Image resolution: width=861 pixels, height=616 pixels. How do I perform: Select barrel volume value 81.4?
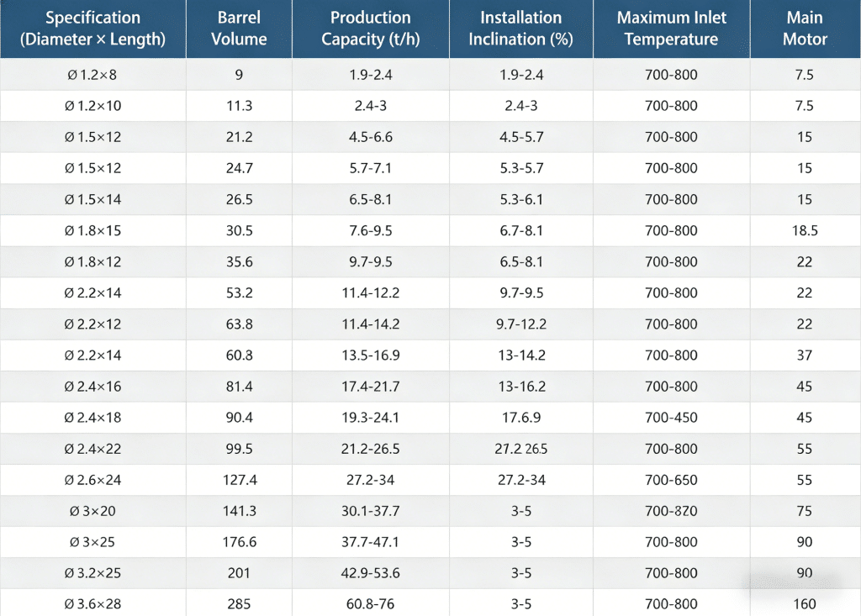pos(240,387)
